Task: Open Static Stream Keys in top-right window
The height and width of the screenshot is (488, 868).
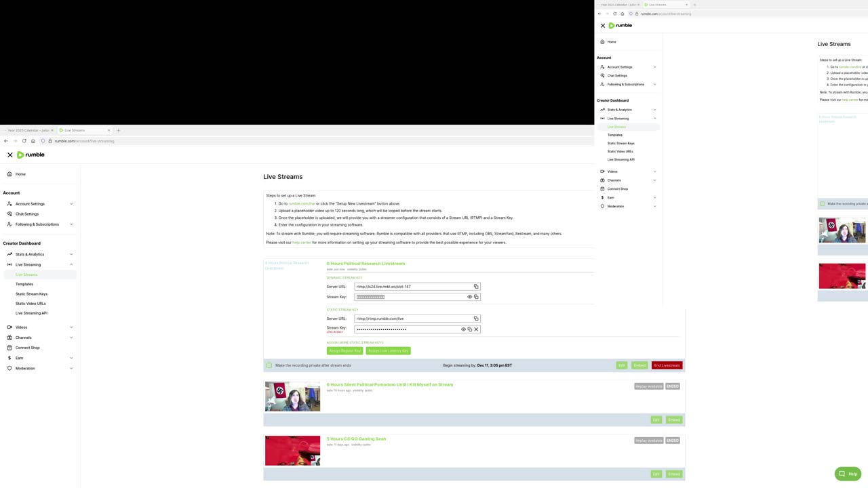Action: pos(621,143)
